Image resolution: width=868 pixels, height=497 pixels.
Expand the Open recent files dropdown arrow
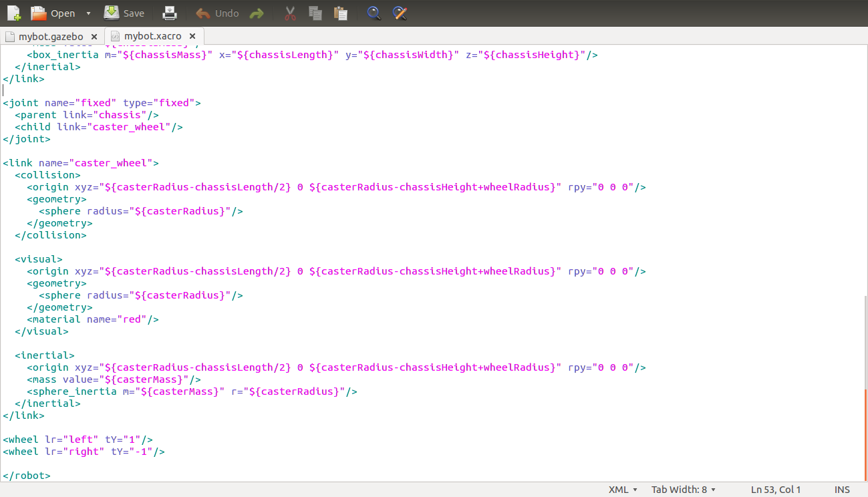tap(89, 13)
